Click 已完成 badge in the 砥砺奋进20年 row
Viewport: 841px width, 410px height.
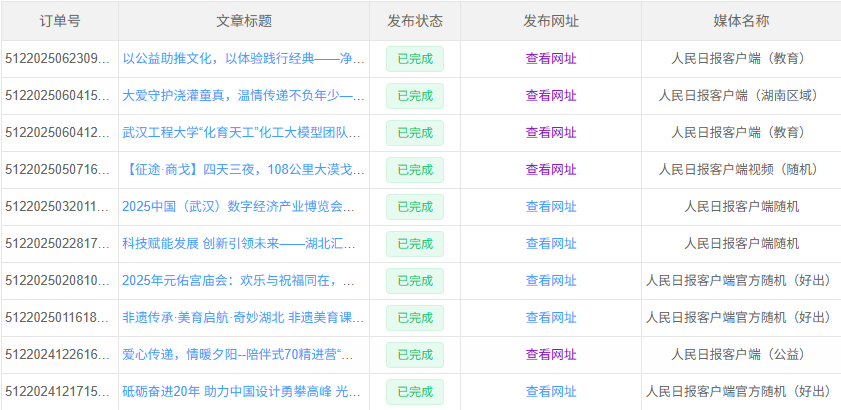[415, 392]
